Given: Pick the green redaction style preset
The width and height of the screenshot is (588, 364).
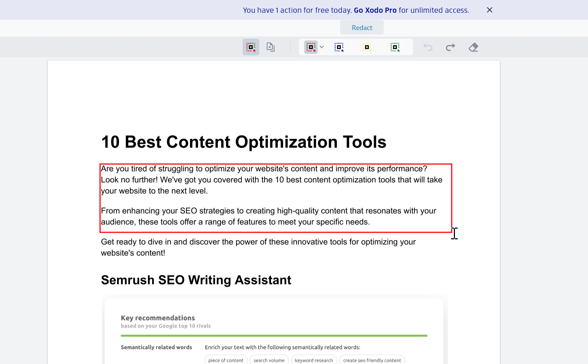Looking at the screenshot, I should tap(395, 47).
